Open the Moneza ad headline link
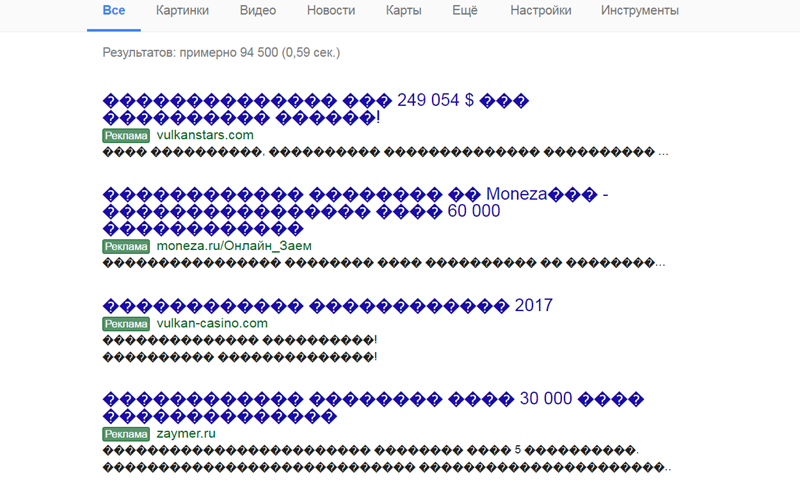 click(356, 211)
